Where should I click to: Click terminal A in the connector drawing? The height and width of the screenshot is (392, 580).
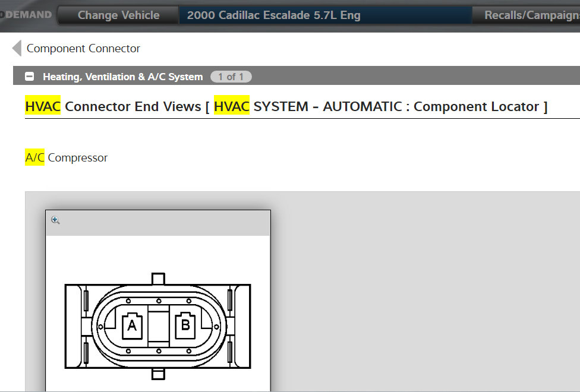point(132,324)
